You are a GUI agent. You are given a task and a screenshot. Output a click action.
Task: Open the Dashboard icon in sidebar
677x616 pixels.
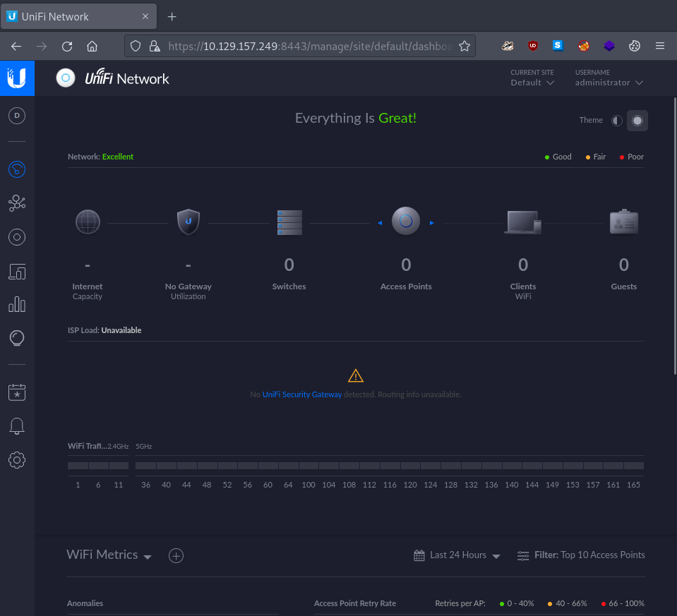tap(17, 169)
